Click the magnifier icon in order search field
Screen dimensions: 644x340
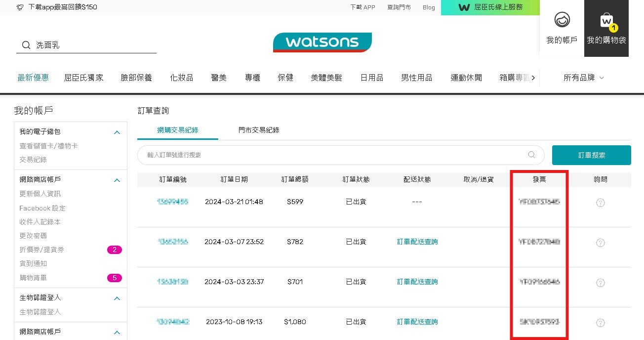tap(531, 155)
